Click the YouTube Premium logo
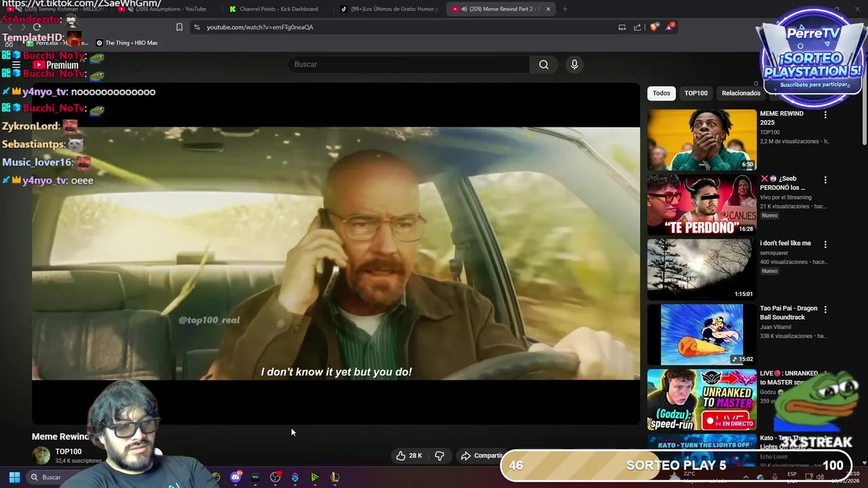The image size is (868, 488). point(56,65)
